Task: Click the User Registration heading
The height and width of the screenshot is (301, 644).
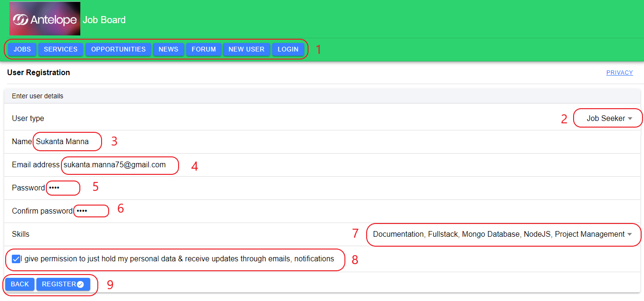Action: click(39, 73)
